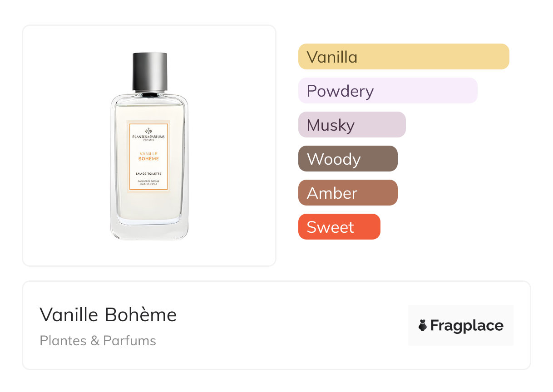The image size is (553, 392).
Task: Click the red Sweet accord bar
Action: 339,227
